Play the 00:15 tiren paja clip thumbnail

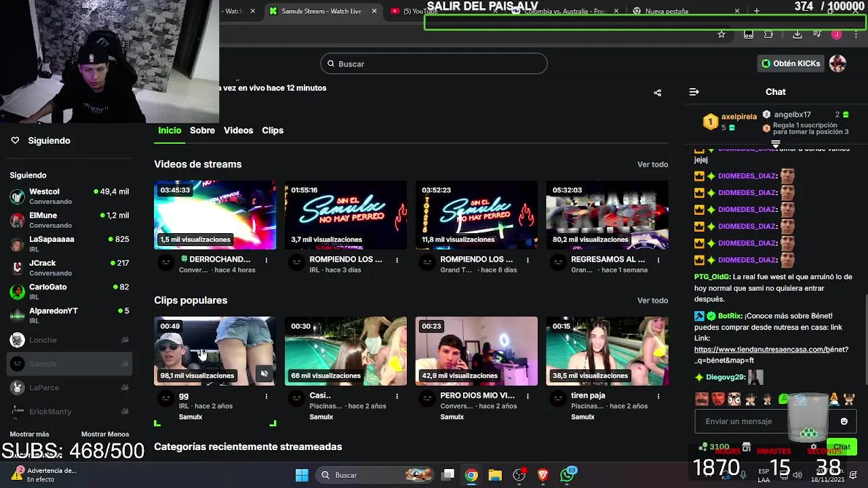click(x=607, y=351)
